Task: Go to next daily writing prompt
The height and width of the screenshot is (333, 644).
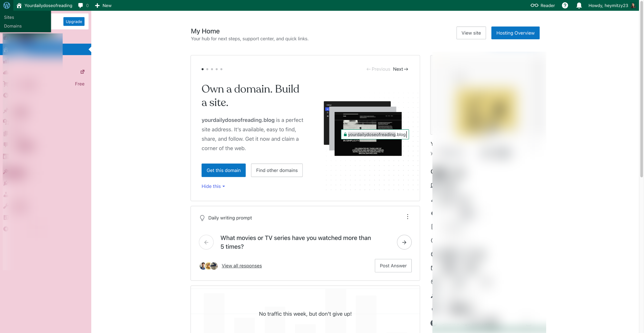Action: click(x=404, y=242)
